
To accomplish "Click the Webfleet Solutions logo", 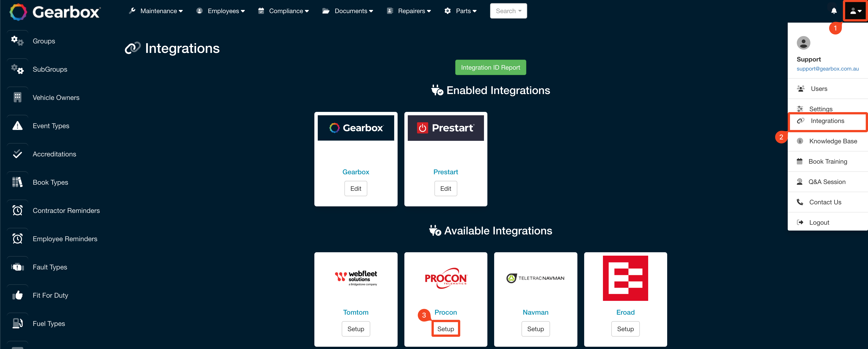I will point(356,278).
